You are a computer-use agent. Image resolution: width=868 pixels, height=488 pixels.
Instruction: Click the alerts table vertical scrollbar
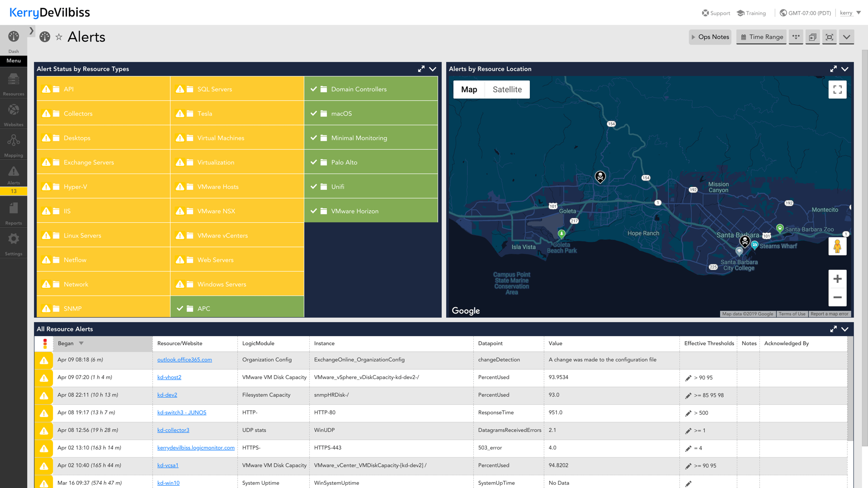point(850,389)
